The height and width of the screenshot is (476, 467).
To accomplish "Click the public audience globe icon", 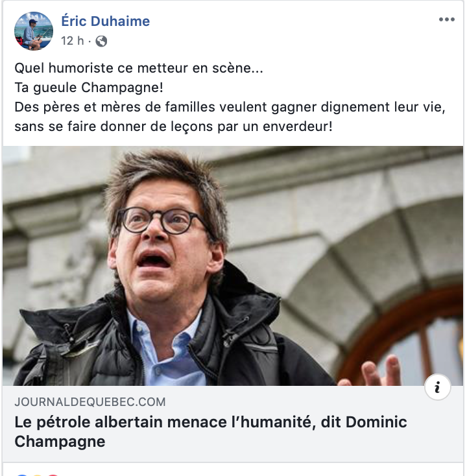I will (101, 41).
